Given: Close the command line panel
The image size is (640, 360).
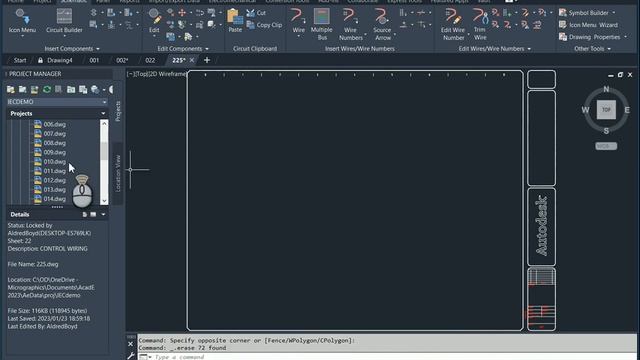Looking at the screenshot, I should pos(131,344).
